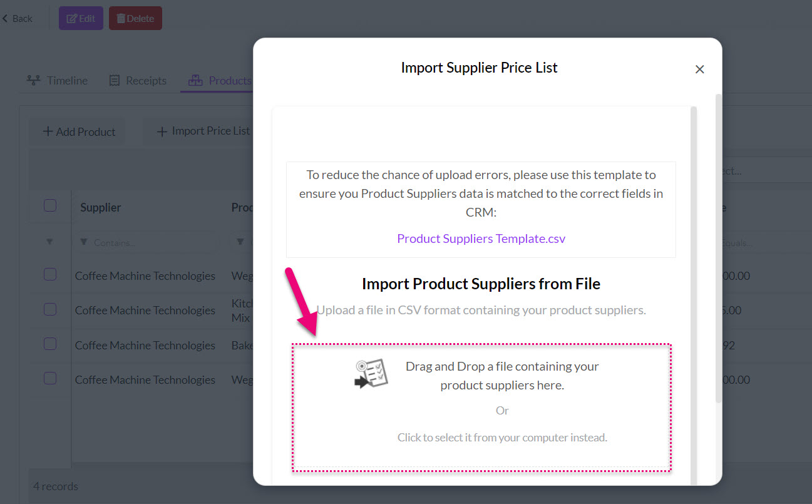This screenshot has height=504, width=812.
Task: Expand the leftmost column filter dropdown
Action: coord(50,242)
